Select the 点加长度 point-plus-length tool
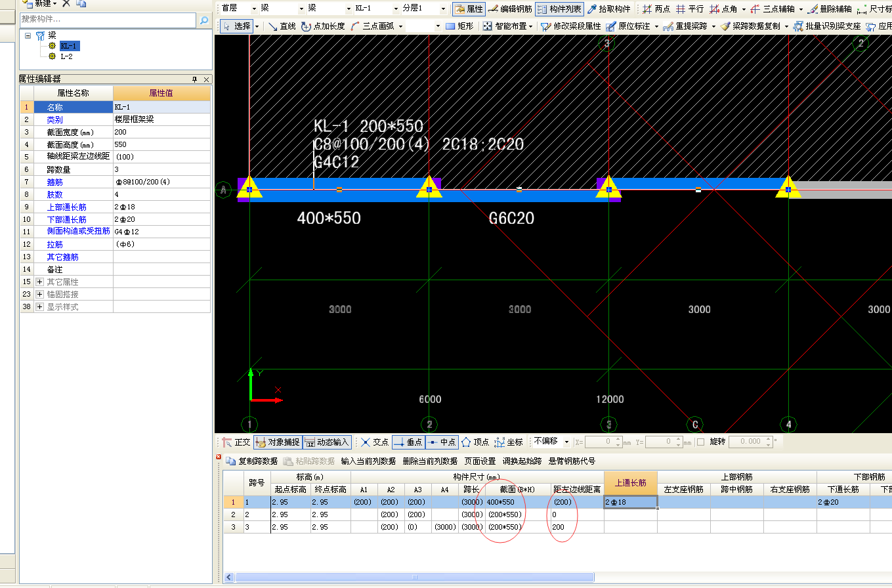892x588 pixels. [323, 26]
